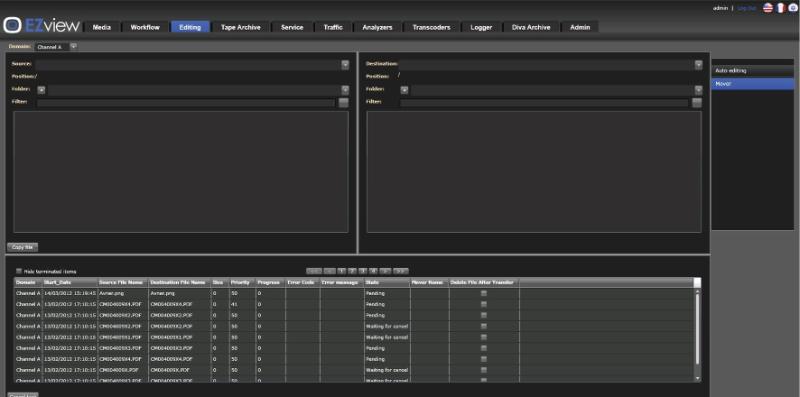The width and height of the screenshot is (800, 397).
Task: Go to the first page with <<
Action: [314, 271]
